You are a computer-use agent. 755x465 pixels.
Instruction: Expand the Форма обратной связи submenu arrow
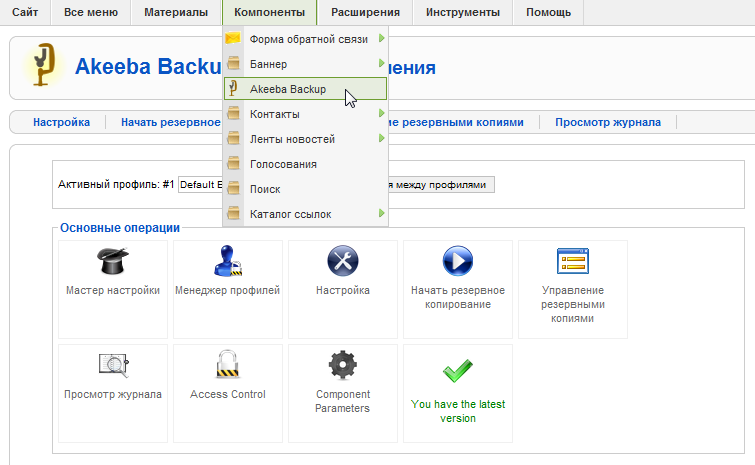[x=381, y=38]
